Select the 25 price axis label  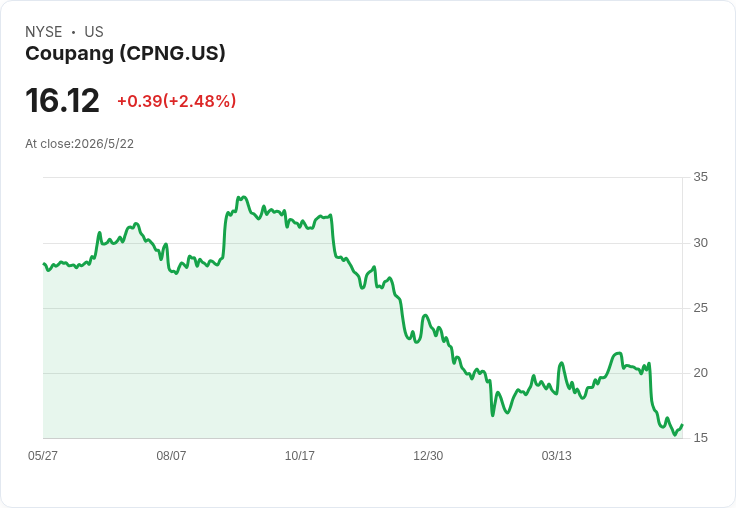coord(700,308)
